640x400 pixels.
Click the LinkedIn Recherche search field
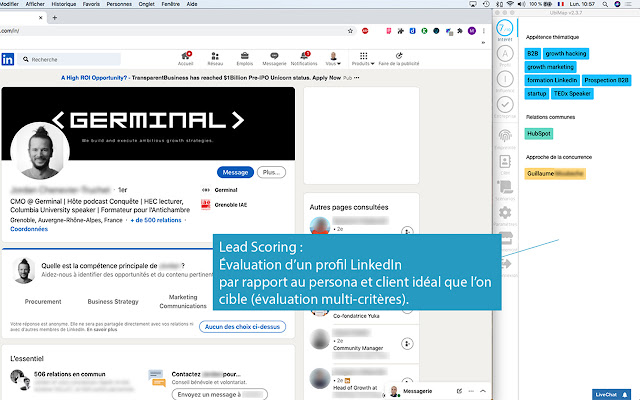pos(69,59)
